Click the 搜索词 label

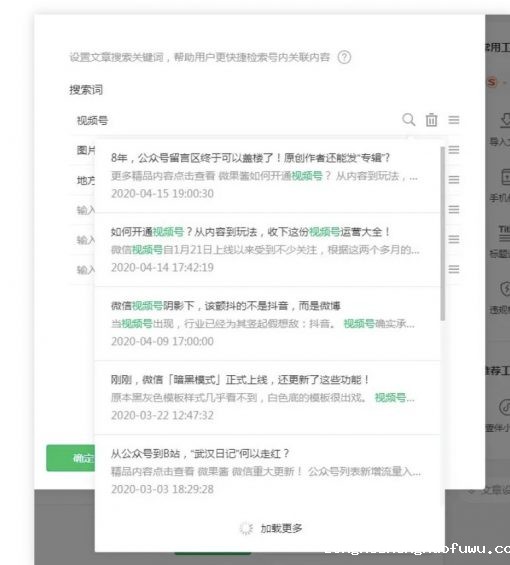pyautogui.click(x=86, y=90)
